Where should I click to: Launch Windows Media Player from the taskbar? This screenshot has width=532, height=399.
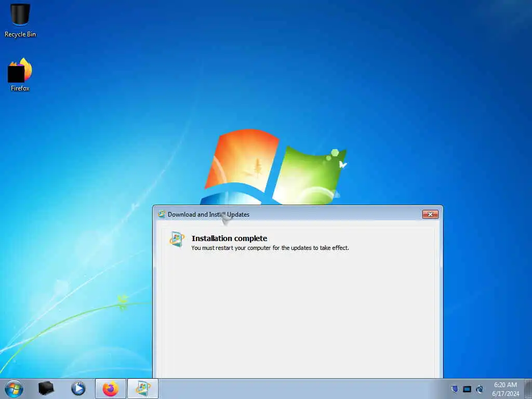(x=78, y=389)
